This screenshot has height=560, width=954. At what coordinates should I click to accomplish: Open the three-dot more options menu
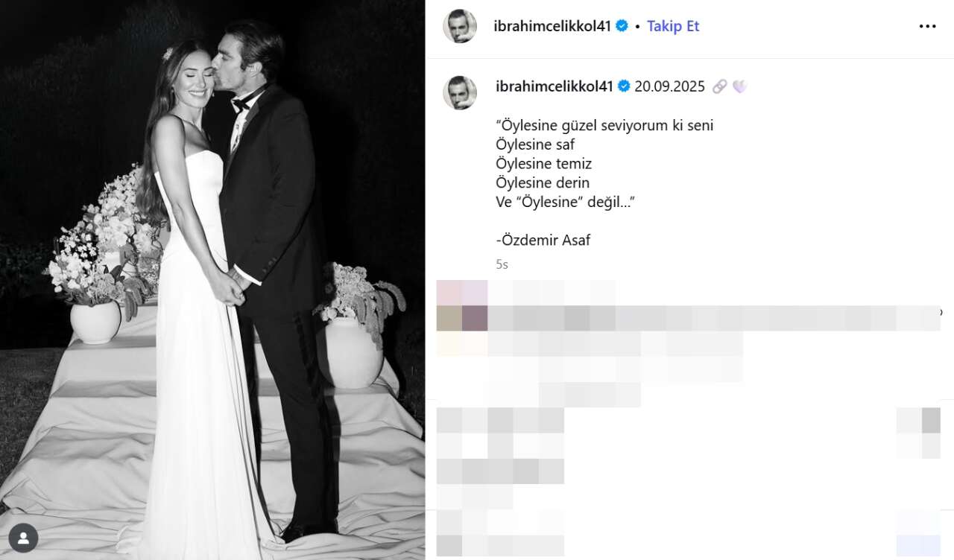point(927,26)
